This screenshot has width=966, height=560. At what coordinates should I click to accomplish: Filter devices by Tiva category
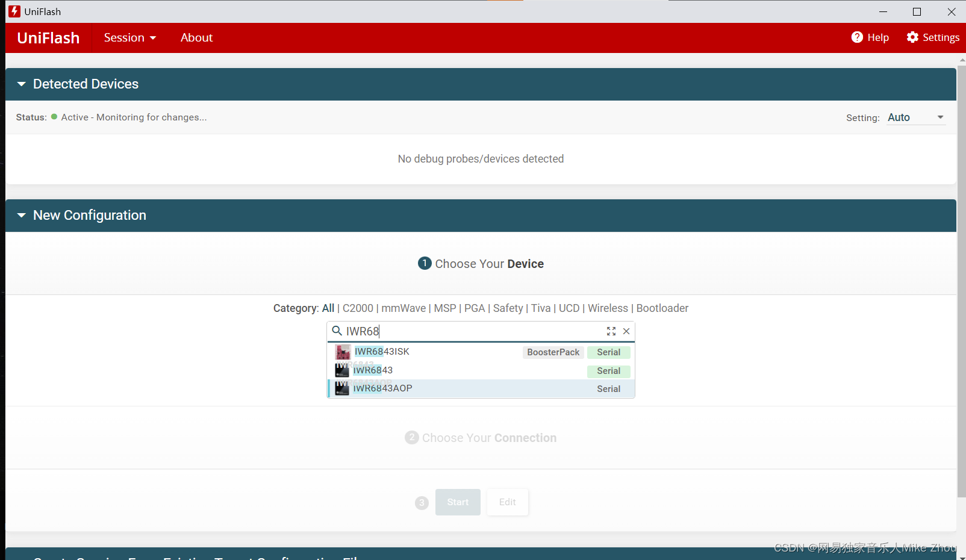(x=541, y=308)
